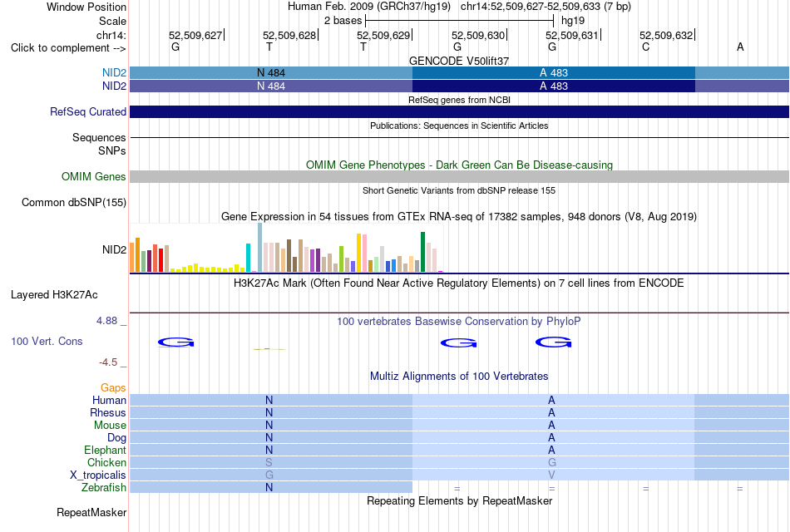Click position label 52,509,632

(666, 35)
